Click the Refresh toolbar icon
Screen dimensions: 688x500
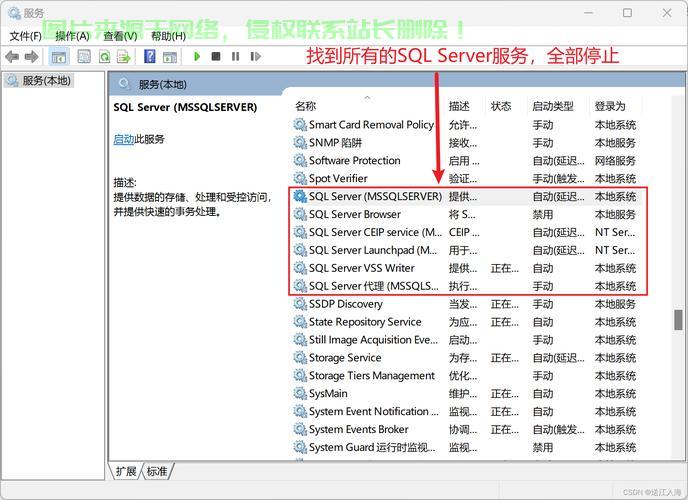[104, 57]
